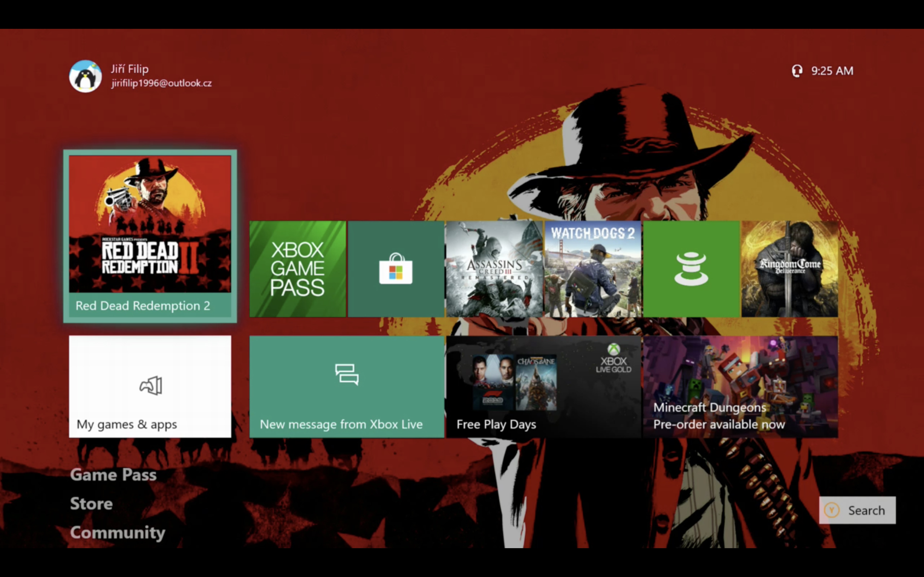Go to the Community section

(118, 533)
